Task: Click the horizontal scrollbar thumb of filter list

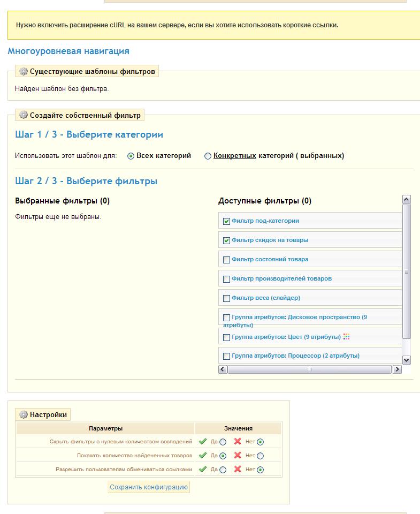Action: click(310, 369)
